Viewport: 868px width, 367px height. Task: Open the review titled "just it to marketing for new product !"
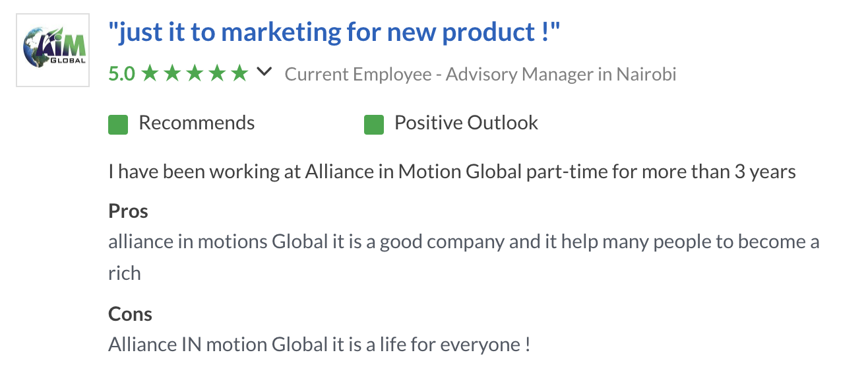[334, 32]
